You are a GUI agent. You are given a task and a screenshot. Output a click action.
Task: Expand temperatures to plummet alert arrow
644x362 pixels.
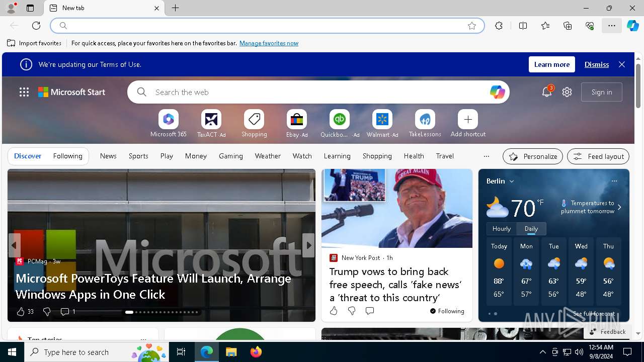tap(619, 207)
